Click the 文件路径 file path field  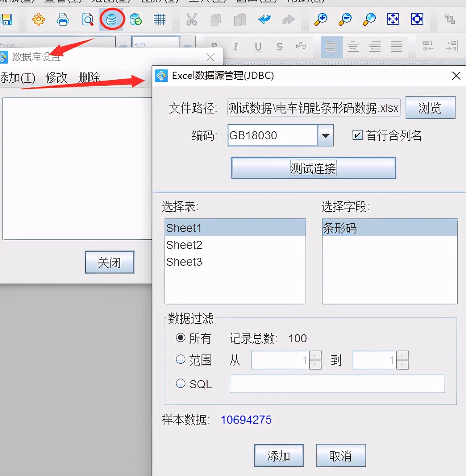(314, 108)
